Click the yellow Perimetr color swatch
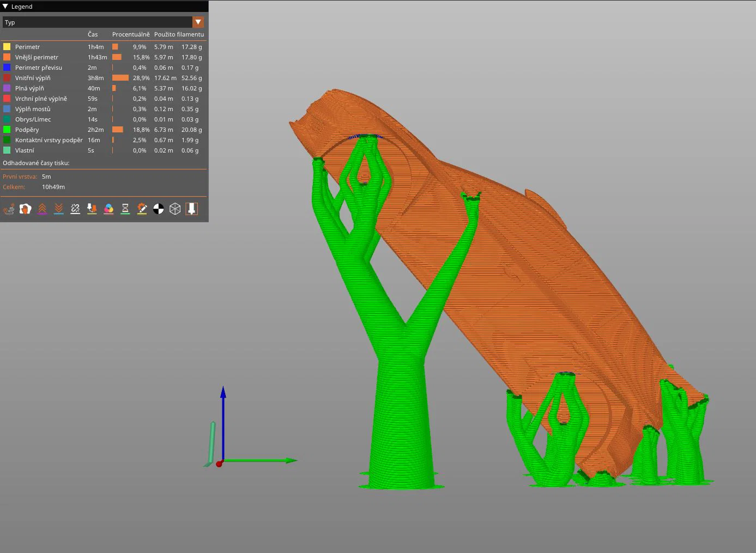The width and height of the screenshot is (756, 553). (x=7, y=47)
